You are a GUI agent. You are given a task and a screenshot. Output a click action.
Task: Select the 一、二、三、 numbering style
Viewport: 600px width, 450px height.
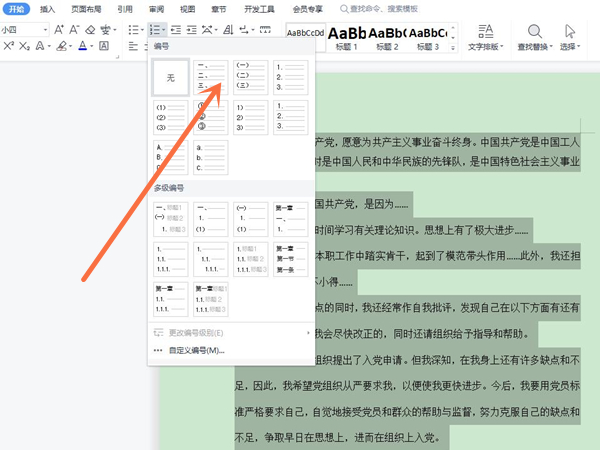click(x=211, y=77)
